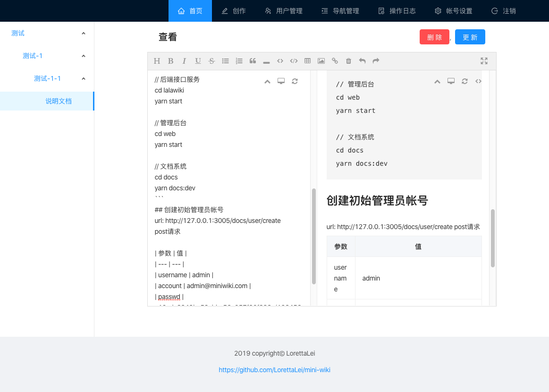Image resolution: width=549 pixels, height=392 pixels.
Task: Click the misspelled "passwd" word
Action: 169,297
